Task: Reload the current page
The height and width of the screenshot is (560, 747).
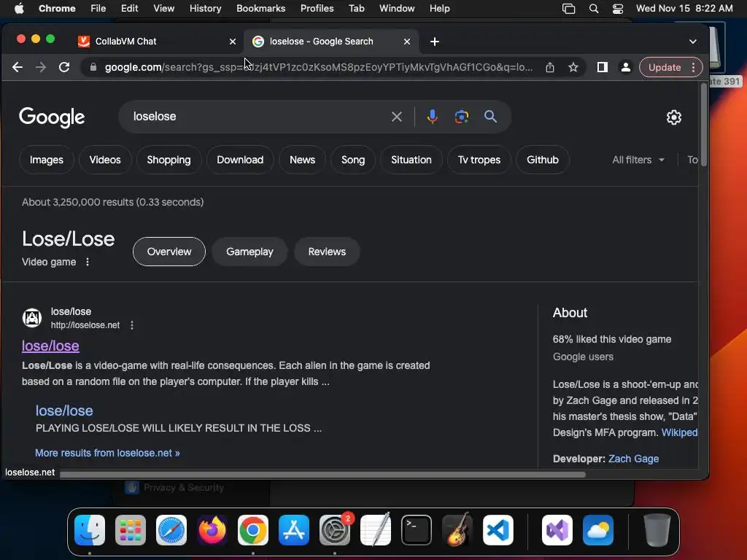Action: (64, 67)
